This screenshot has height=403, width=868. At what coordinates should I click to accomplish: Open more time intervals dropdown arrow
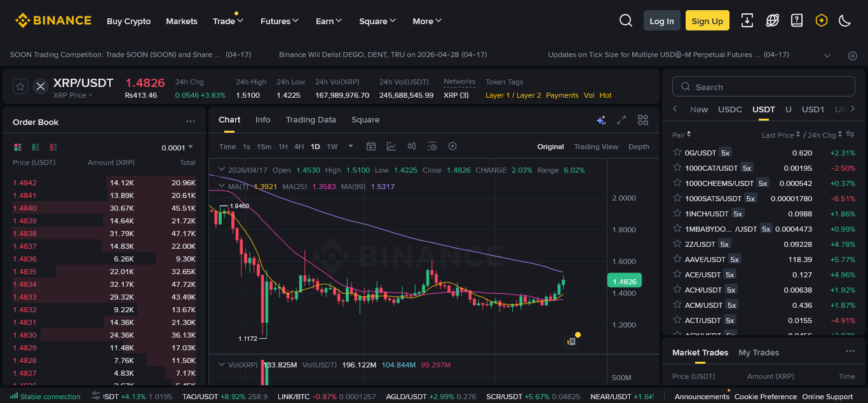pyautogui.click(x=351, y=146)
